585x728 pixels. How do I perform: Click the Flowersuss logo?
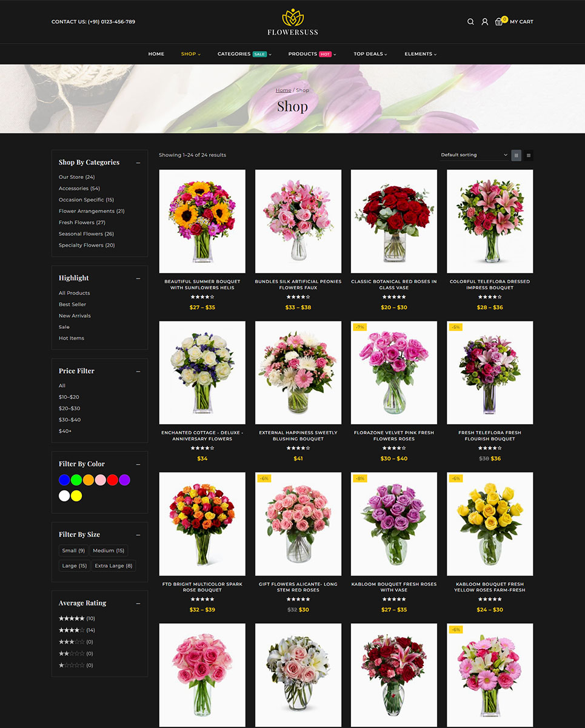292,22
